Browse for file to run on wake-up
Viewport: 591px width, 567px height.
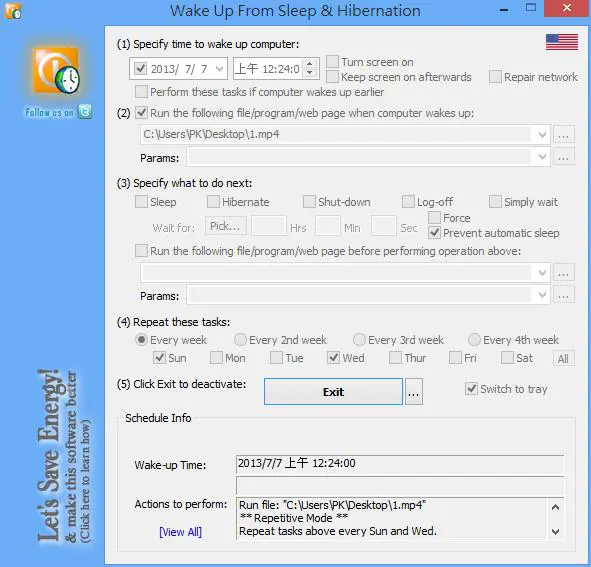coord(563,135)
